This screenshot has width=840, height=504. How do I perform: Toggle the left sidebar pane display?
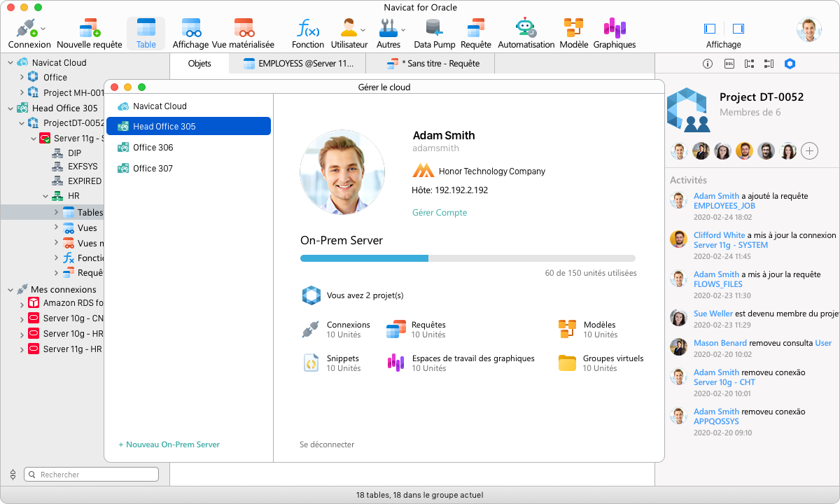pyautogui.click(x=710, y=29)
